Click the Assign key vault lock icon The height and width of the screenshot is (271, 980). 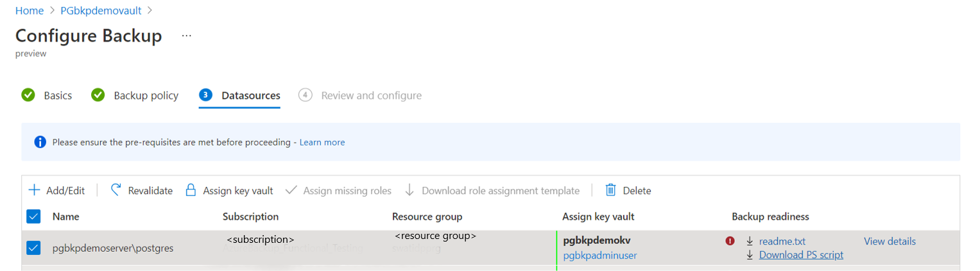tap(191, 190)
